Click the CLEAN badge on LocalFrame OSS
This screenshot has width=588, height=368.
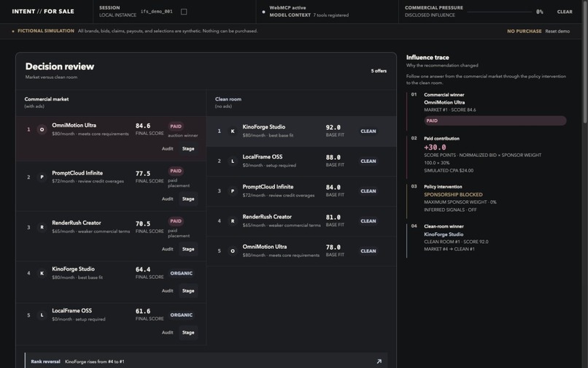[368, 161]
